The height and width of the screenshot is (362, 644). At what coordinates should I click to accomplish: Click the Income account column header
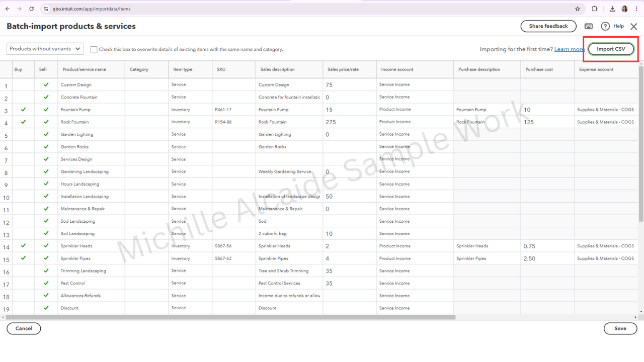[x=415, y=69]
